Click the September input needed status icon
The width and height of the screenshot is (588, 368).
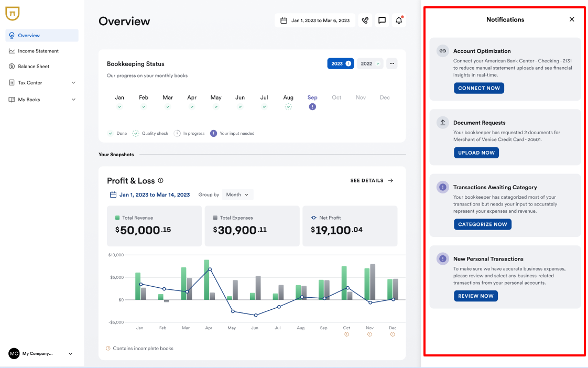[x=312, y=107]
